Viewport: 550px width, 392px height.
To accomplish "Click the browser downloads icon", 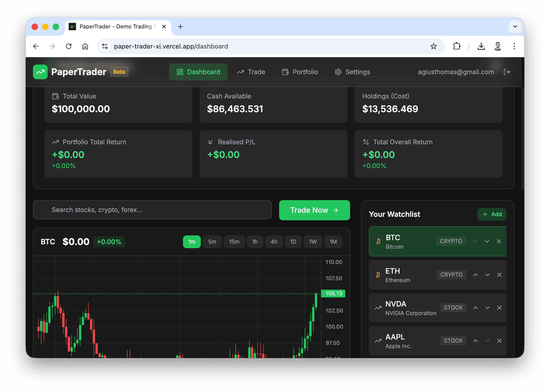I will tap(481, 46).
